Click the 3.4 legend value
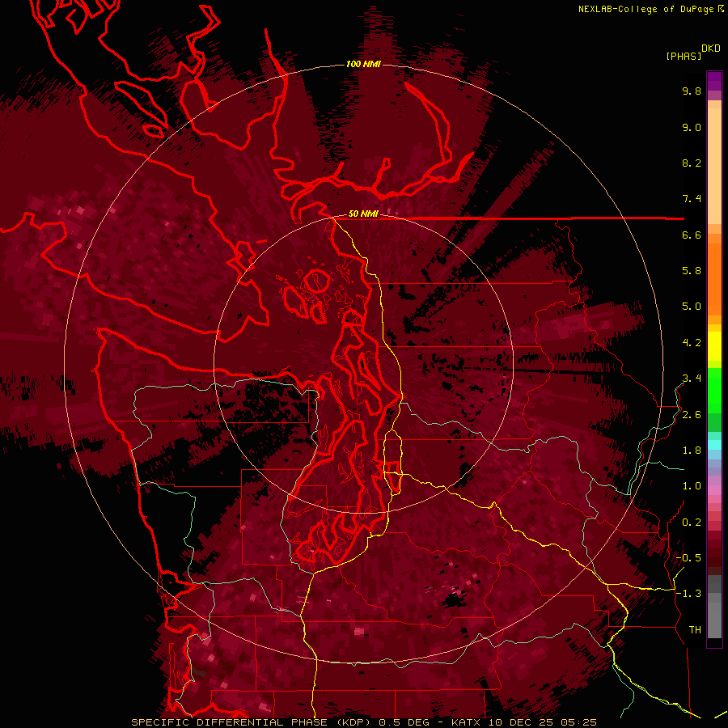Image resolution: width=728 pixels, height=728 pixels. 692,379
